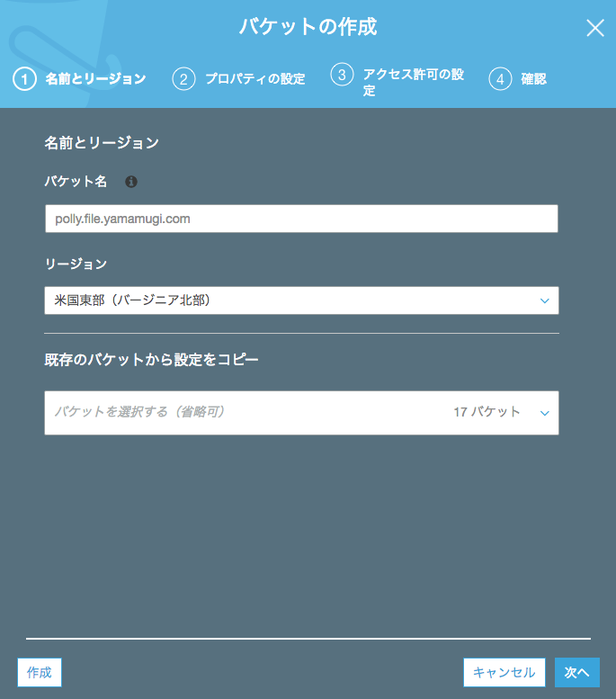This screenshot has width=616, height=699.
Task: Open the 米国東部（バージニア北部）region selector
Action: click(x=301, y=300)
